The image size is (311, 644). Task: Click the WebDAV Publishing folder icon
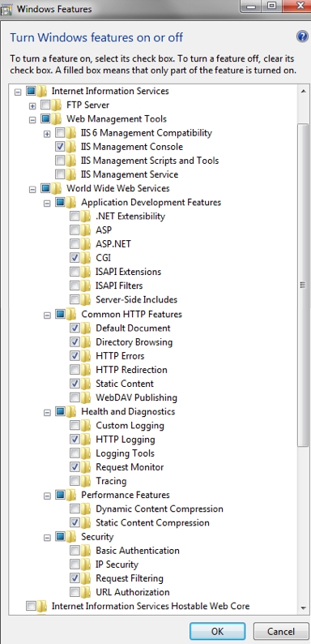point(86,397)
